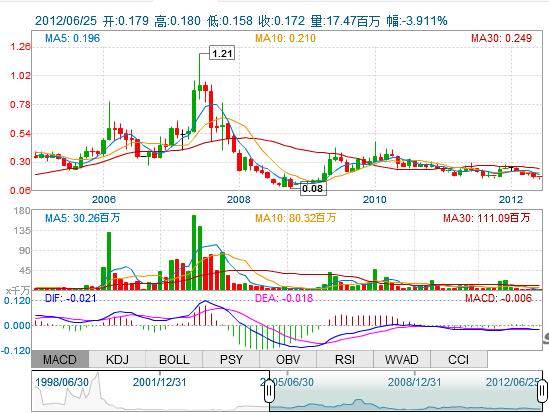
Task: Click the tallest green volume bar
Action: point(194,252)
